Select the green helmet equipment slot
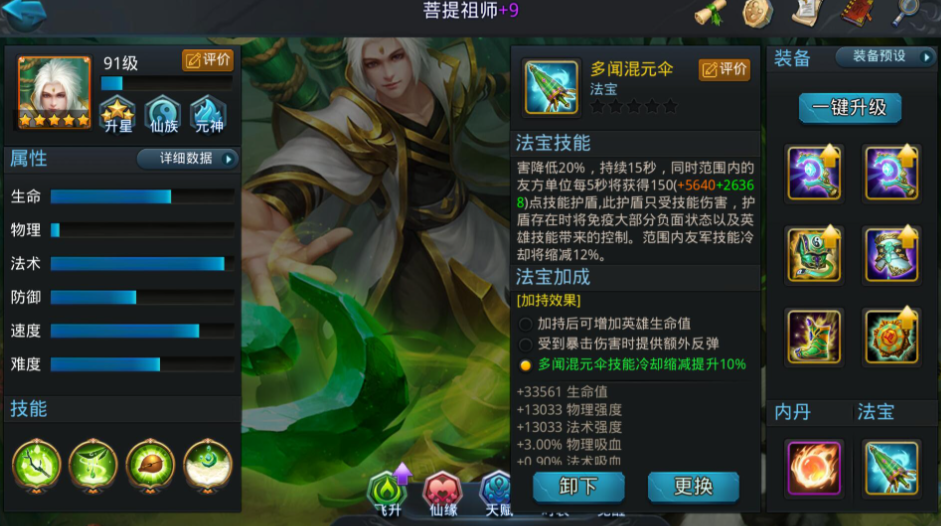The height and width of the screenshot is (526, 941). [814, 255]
